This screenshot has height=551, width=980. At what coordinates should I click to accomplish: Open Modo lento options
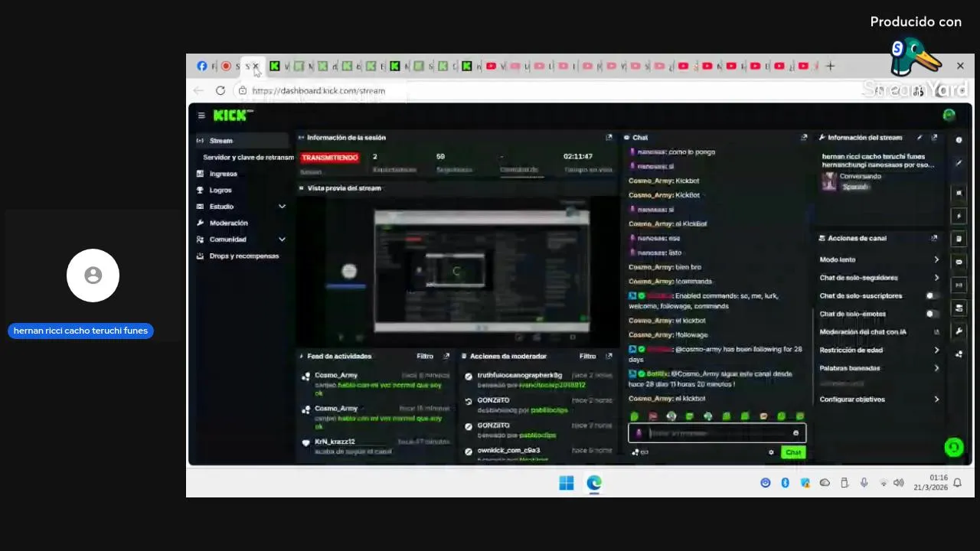879,259
